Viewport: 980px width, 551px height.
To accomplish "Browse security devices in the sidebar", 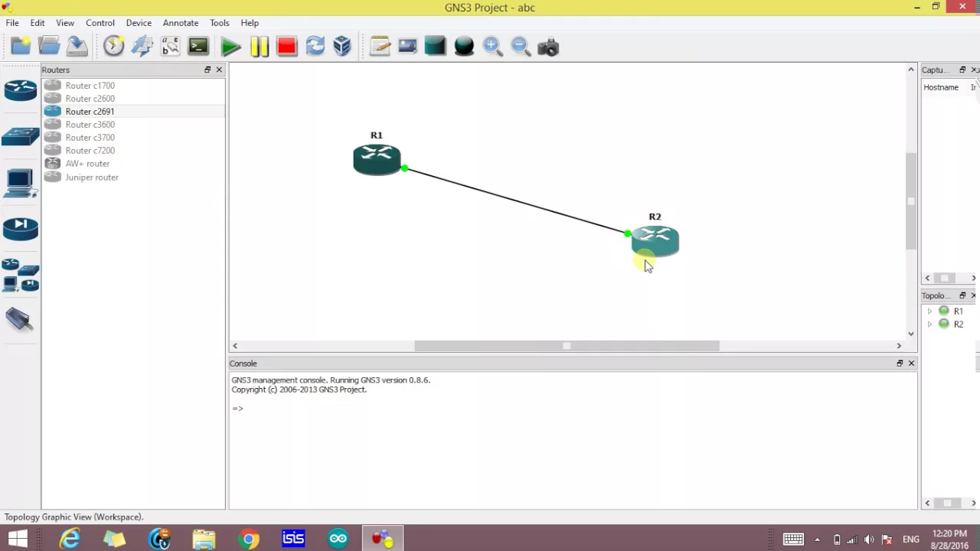I will [21, 228].
